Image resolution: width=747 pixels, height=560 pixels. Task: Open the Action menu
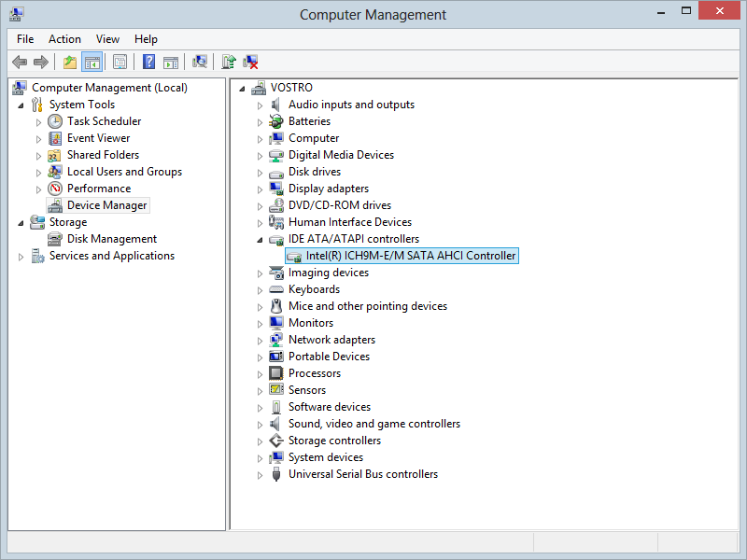pos(64,39)
